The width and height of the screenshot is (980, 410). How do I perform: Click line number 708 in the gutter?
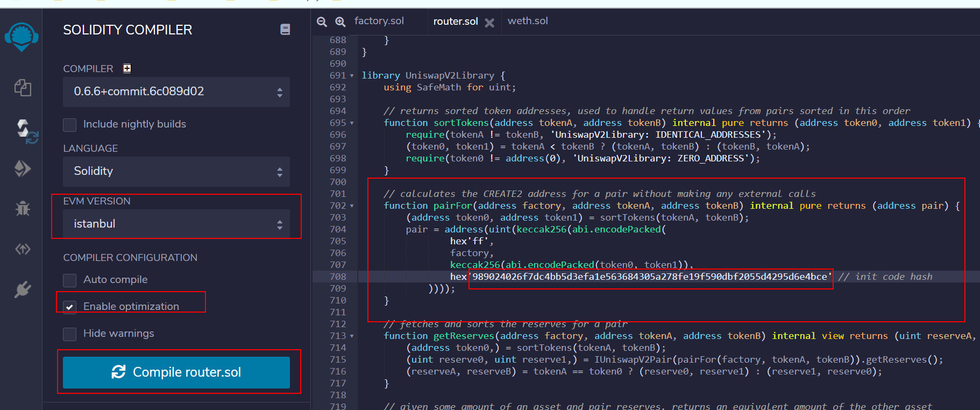coord(338,277)
